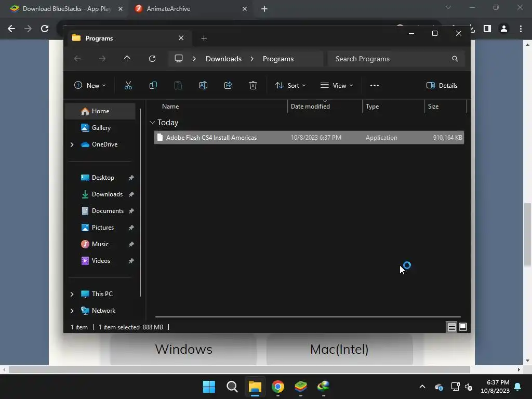The width and height of the screenshot is (532, 399).
Task: Add a new File Explorer tab
Action: [x=204, y=38]
